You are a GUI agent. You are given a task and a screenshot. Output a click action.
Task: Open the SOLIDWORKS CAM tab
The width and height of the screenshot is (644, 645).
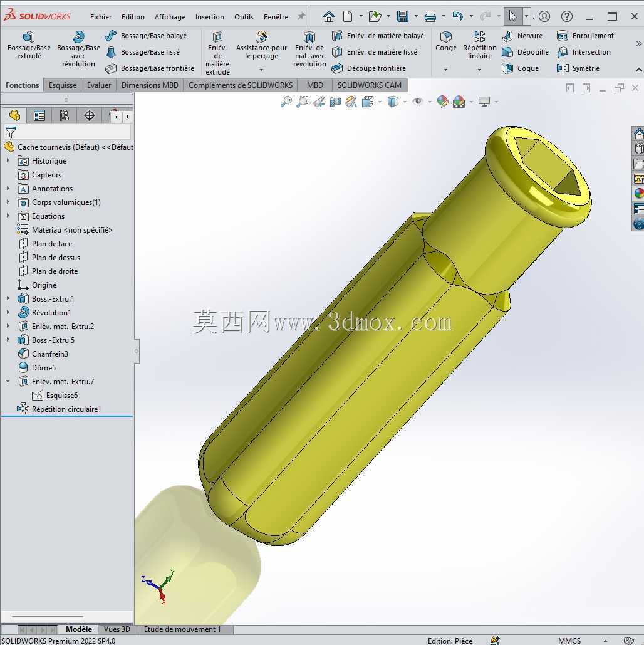[x=369, y=85]
